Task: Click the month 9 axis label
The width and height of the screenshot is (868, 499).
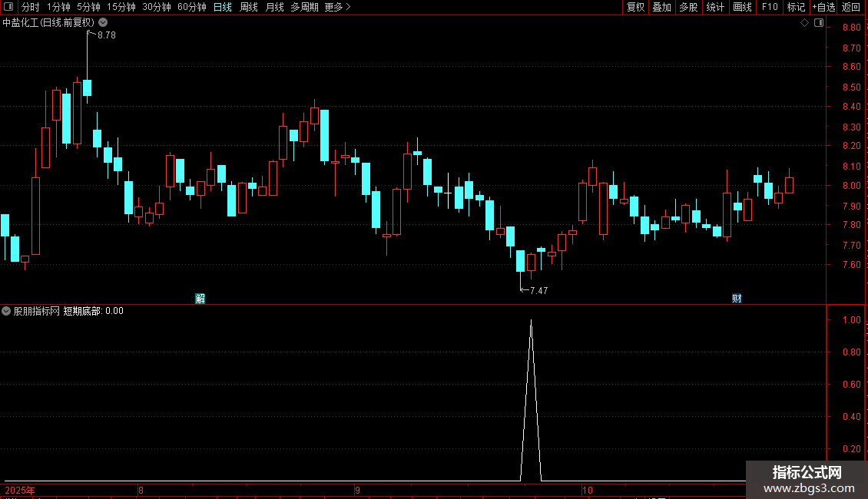Action: (358, 490)
